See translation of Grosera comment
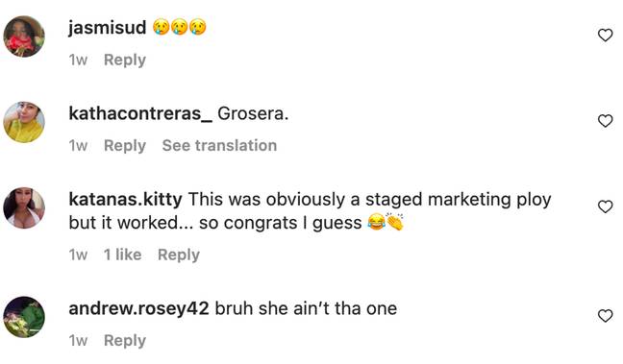623x364 pixels. coord(219,145)
